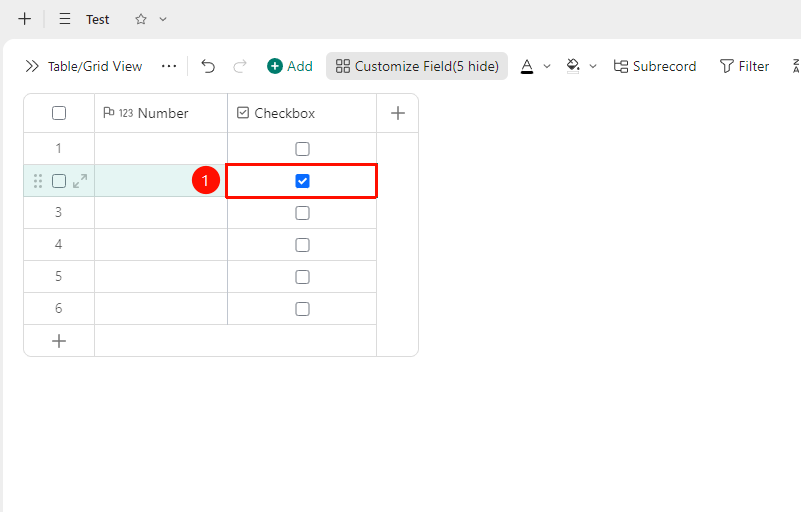Open the hamburger list menu icon

click(x=65, y=19)
